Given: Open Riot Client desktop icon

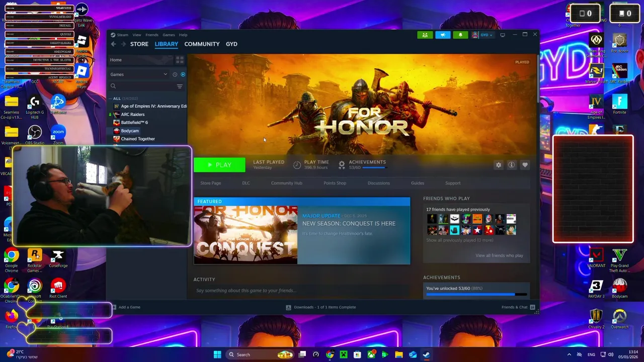Looking at the screenshot, I should point(58,289).
